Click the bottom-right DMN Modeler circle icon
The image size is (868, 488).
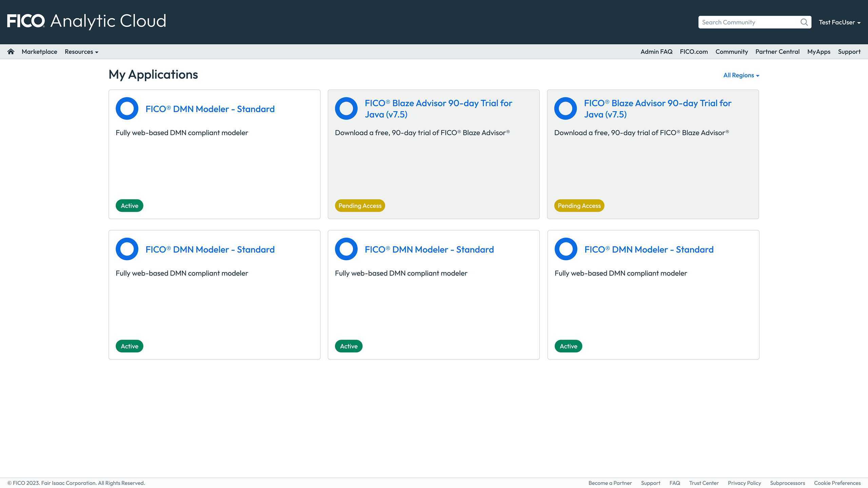(x=566, y=249)
